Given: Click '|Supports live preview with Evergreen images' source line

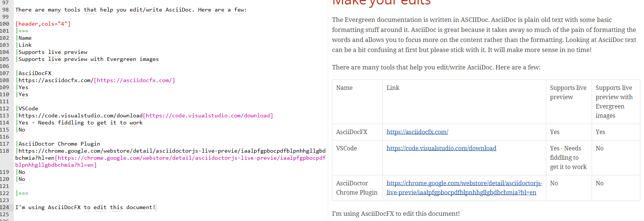Looking at the screenshot, I should click(x=87, y=59).
